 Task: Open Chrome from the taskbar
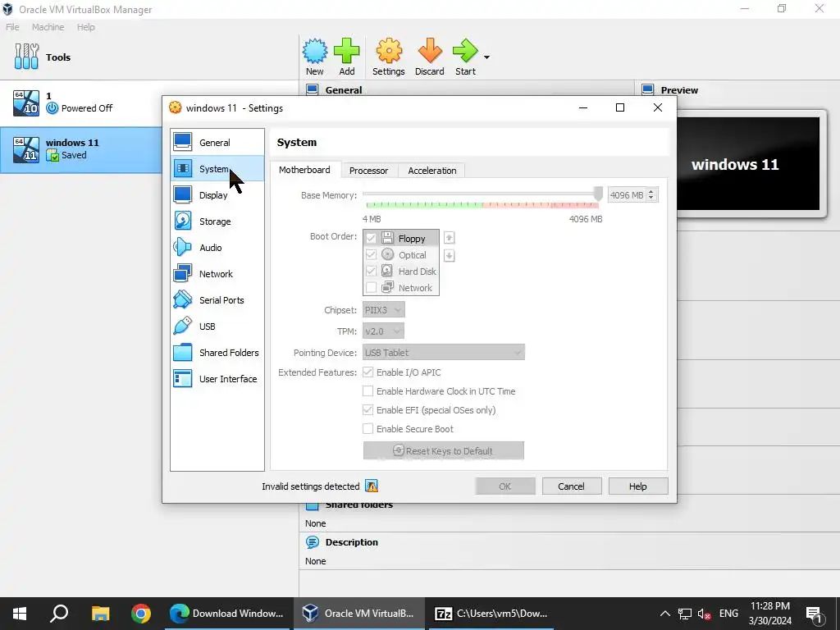[141, 614]
